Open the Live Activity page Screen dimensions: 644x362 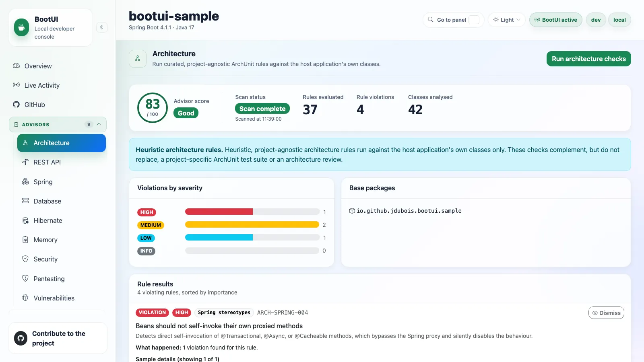(58, 85)
